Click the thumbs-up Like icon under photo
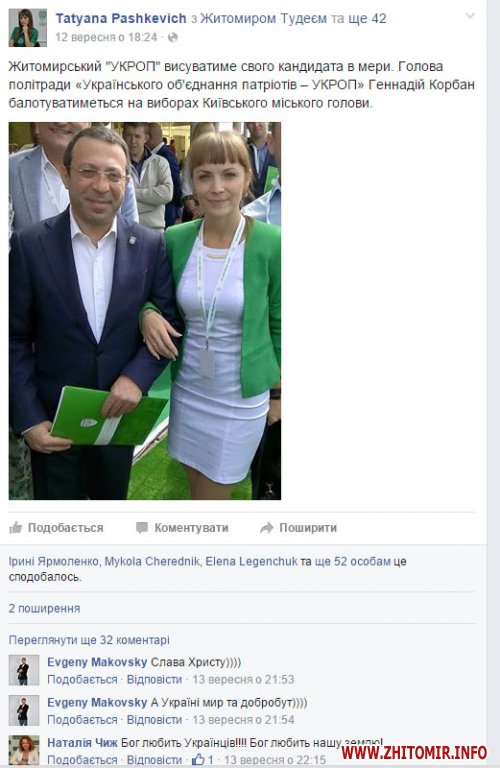500x768 pixels. (x=16, y=528)
